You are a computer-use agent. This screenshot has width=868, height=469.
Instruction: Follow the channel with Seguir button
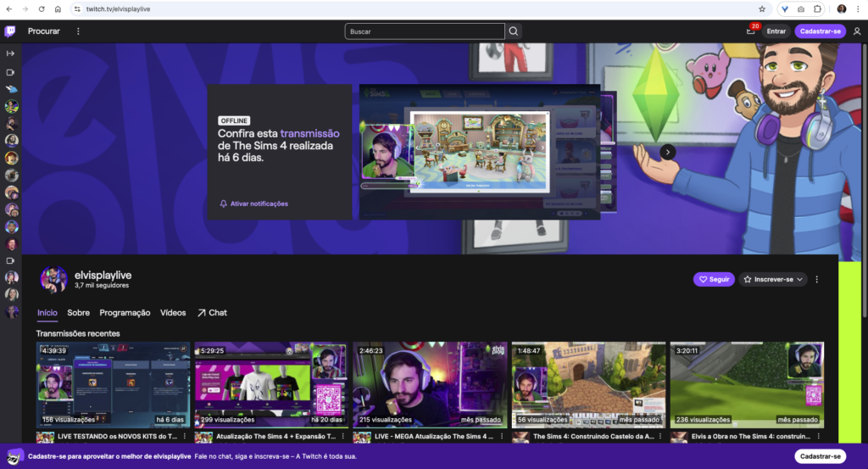click(714, 279)
